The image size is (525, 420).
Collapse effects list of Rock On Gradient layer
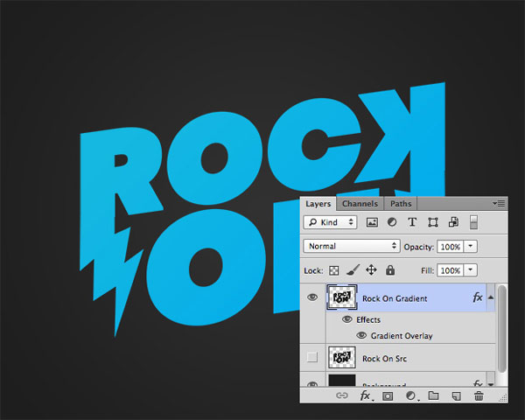click(x=491, y=297)
